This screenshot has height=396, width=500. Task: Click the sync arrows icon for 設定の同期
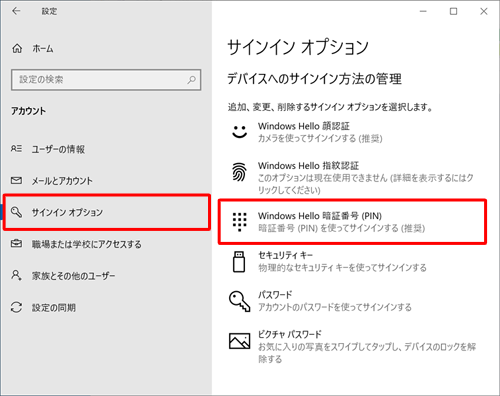click(x=16, y=307)
